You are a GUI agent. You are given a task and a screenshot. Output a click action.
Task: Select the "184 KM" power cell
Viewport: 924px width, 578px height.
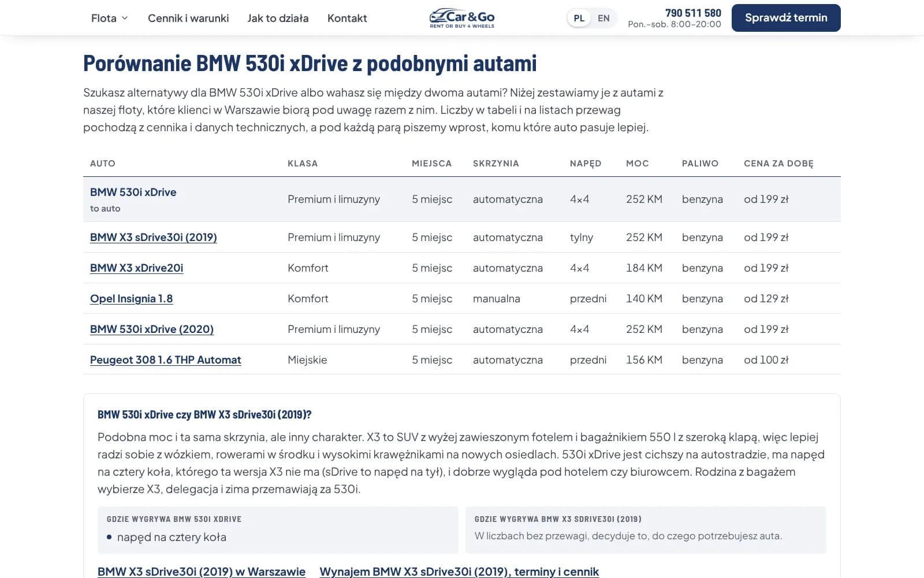click(644, 268)
